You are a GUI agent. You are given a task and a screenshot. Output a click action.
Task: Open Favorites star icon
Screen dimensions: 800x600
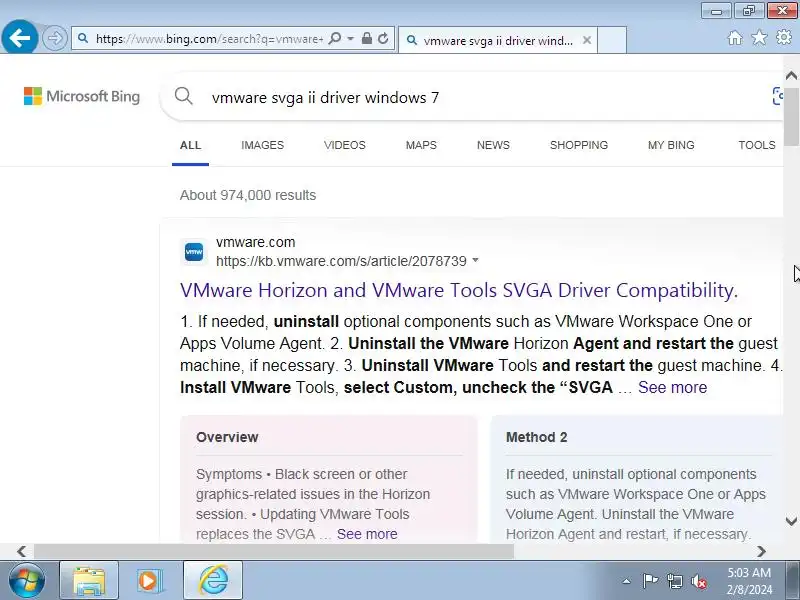(759, 37)
